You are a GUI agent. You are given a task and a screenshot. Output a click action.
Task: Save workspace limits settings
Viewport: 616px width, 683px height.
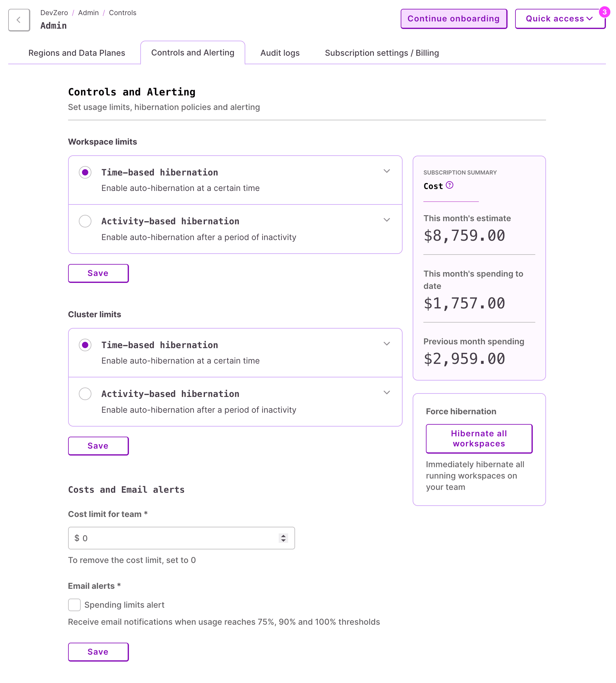click(x=98, y=273)
